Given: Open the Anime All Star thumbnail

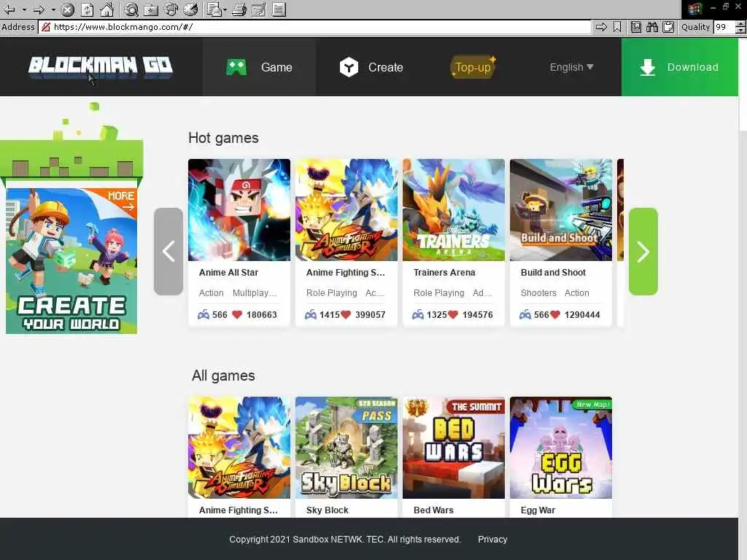Looking at the screenshot, I should (x=239, y=210).
